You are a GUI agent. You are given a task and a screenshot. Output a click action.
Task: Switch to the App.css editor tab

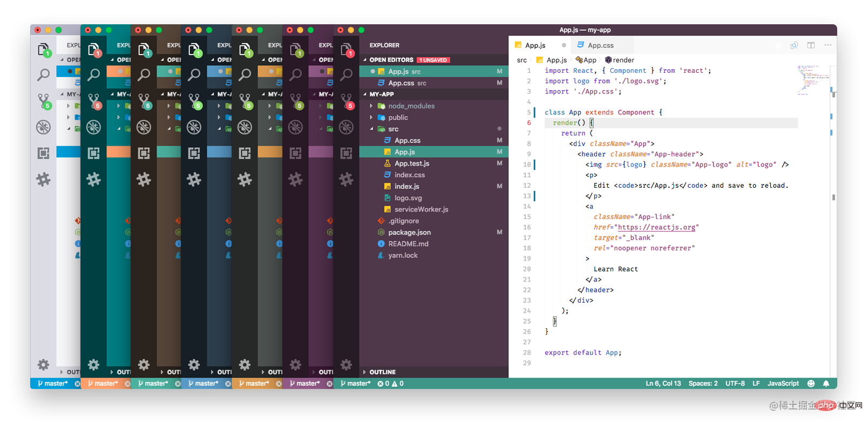click(x=600, y=46)
